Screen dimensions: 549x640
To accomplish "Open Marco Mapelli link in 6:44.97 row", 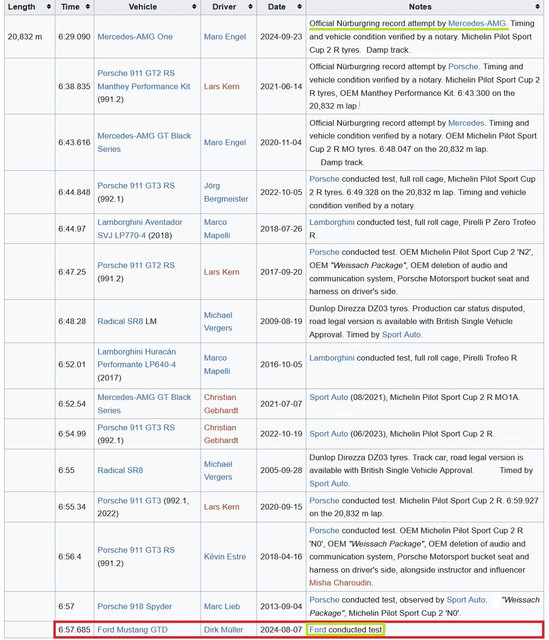I will tap(217, 229).
